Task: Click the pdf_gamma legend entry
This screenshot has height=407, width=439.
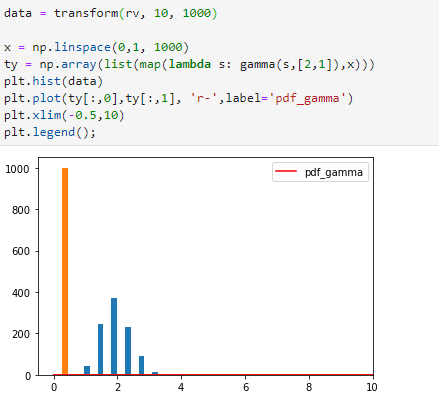Action: (320, 172)
